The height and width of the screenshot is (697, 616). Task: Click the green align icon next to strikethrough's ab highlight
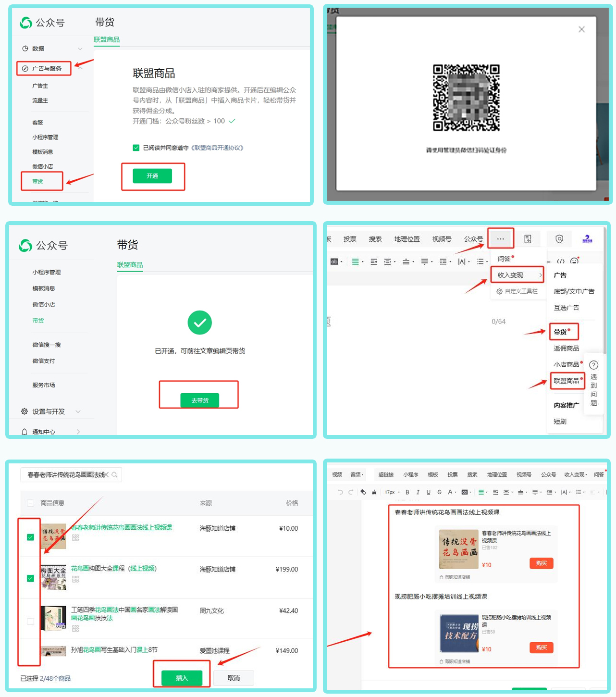tap(481, 492)
